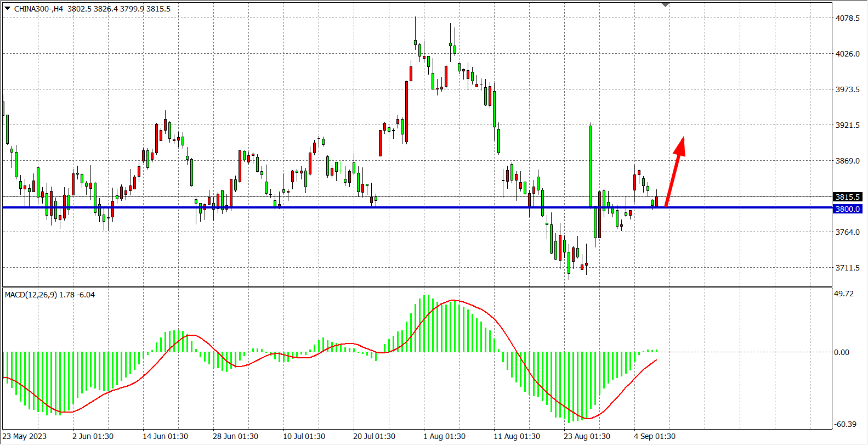This screenshot has width=868, height=445.
Task: Click the 1 Aug 01:30 time label
Action: [x=444, y=436]
